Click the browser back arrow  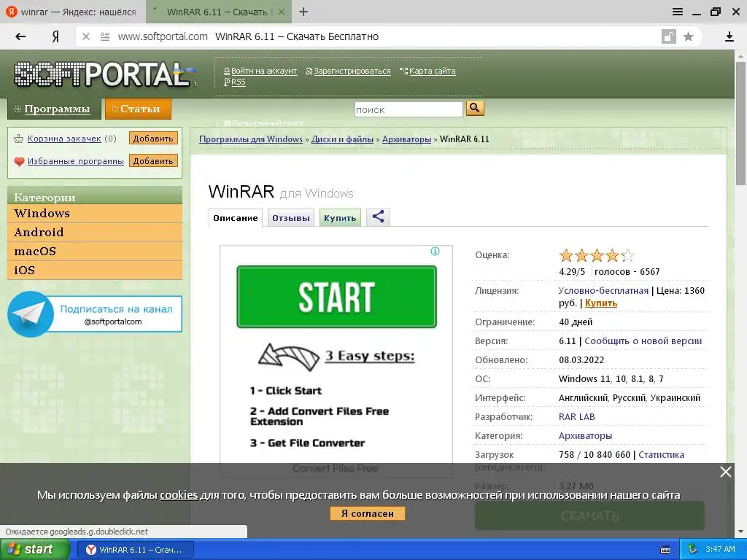[20, 36]
